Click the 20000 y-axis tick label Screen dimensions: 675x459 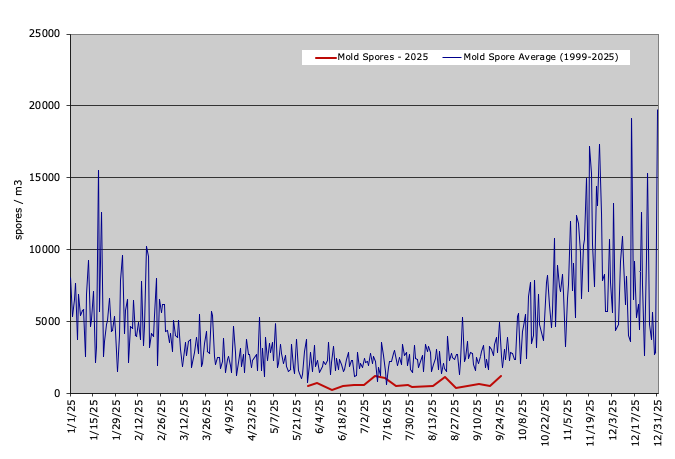[44, 106]
